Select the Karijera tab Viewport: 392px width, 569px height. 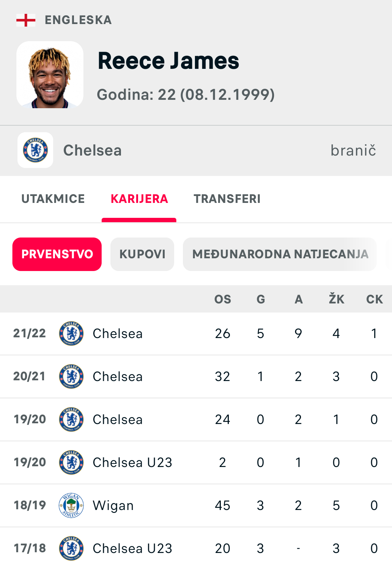pyautogui.click(x=139, y=199)
